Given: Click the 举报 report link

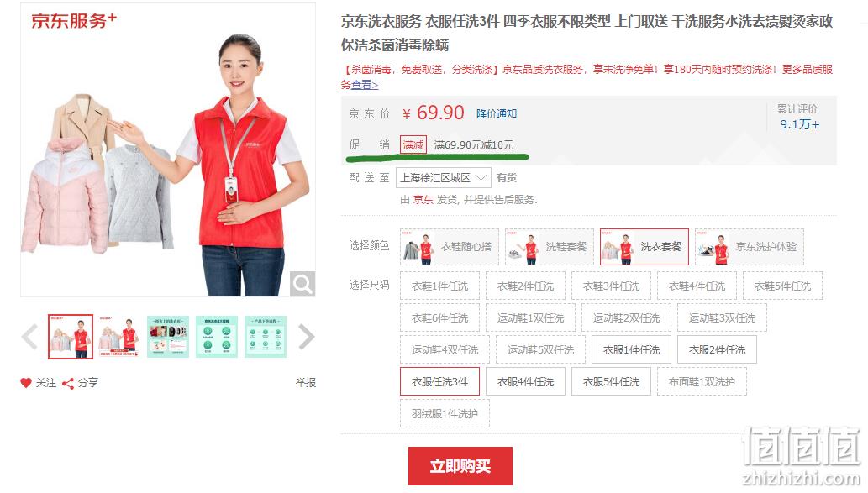Looking at the screenshot, I should point(306,382).
